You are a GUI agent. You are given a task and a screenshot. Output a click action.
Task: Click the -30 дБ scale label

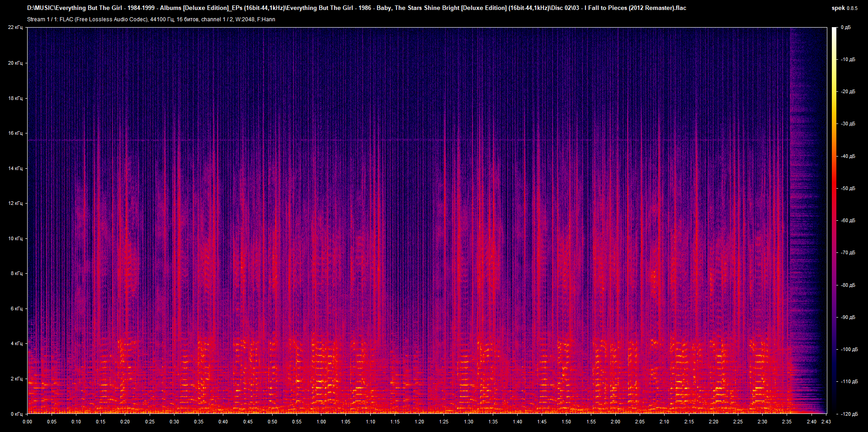848,123
